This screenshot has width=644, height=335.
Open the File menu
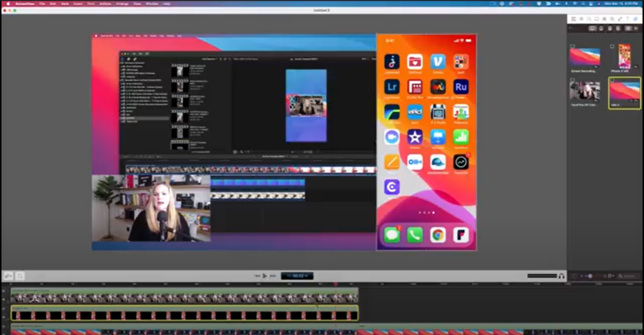pos(42,4)
